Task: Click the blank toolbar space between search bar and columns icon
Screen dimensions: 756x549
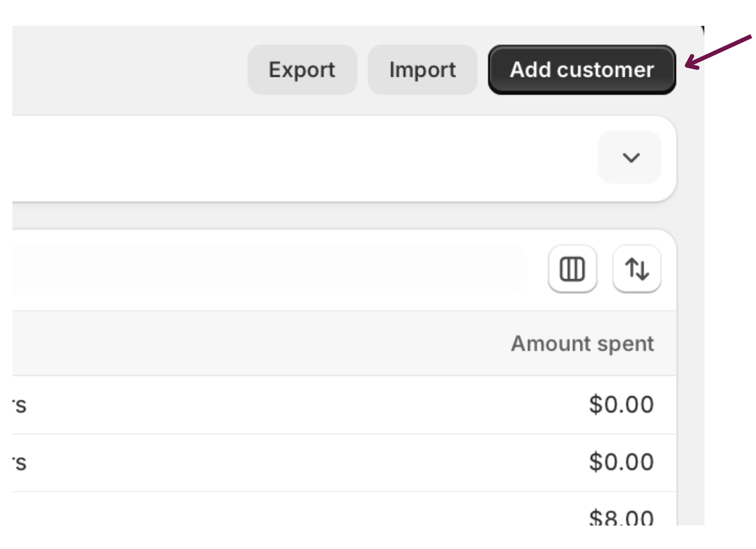Action: (537, 270)
